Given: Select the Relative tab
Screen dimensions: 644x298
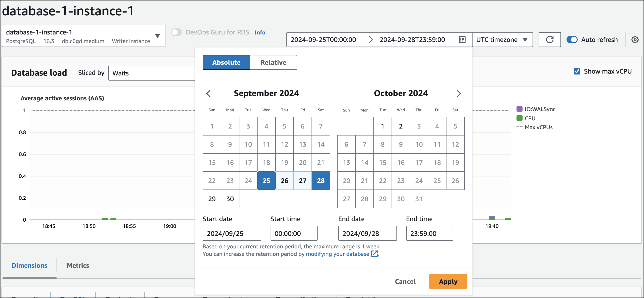Looking at the screenshot, I should tap(273, 62).
